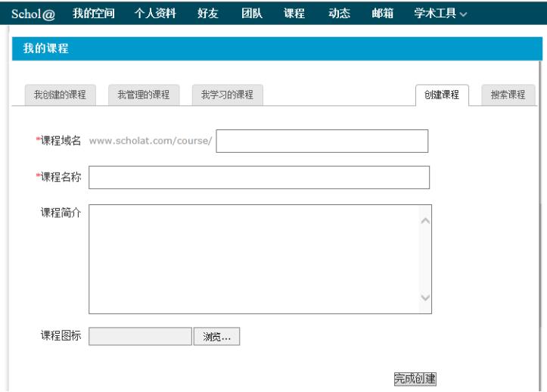
Task: Expand the 学术工具 dropdown menu
Action: point(440,13)
